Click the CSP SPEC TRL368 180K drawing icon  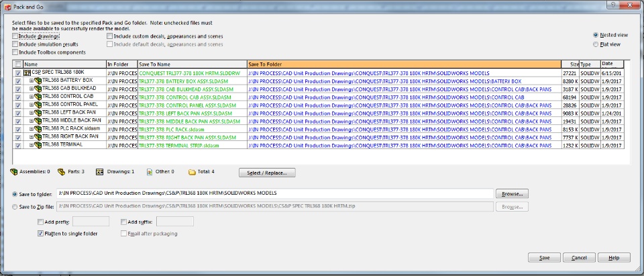coord(28,73)
